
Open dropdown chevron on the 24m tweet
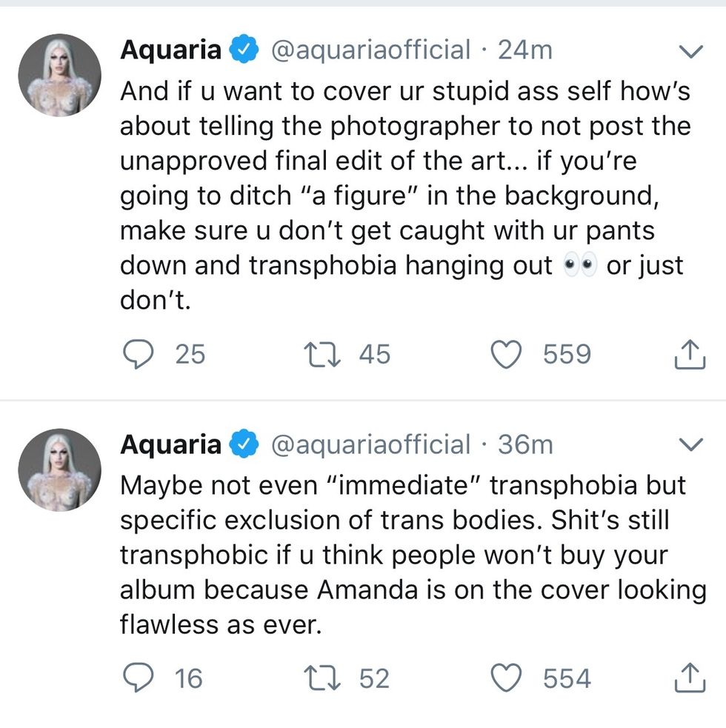click(690, 52)
